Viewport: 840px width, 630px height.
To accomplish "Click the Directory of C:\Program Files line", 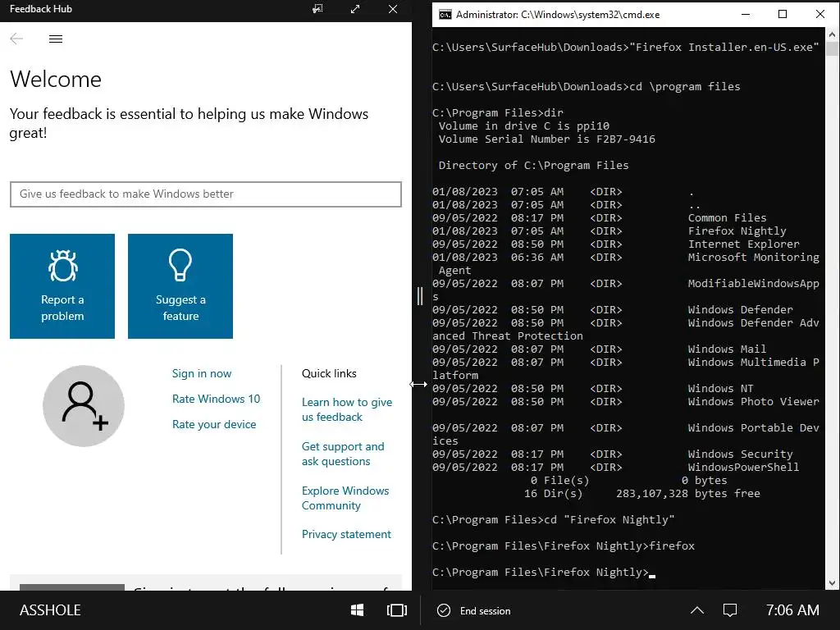I will click(x=533, y=166).
